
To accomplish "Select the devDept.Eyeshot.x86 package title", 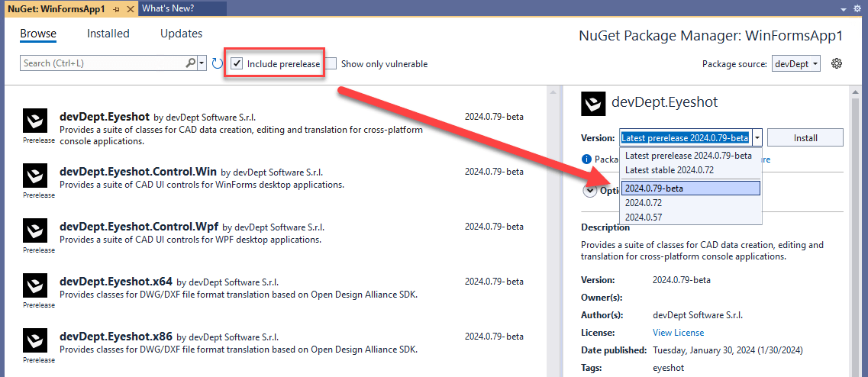I will pyautogui.click(x=116, y=336).
